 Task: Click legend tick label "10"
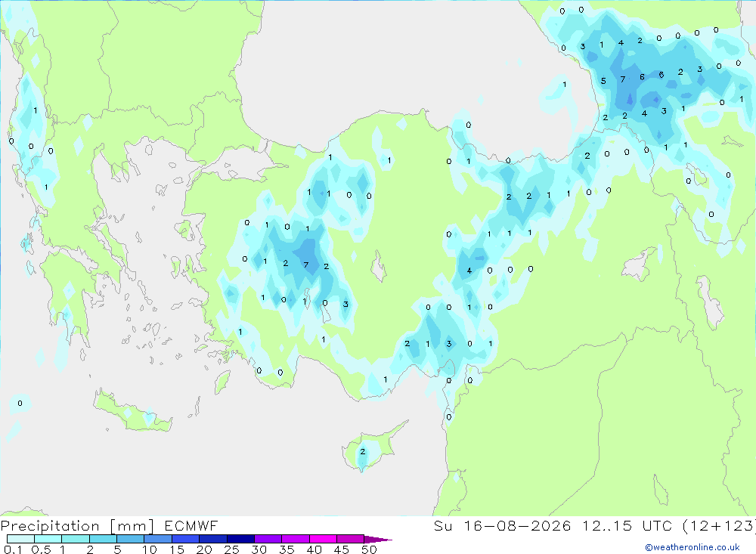150,549
